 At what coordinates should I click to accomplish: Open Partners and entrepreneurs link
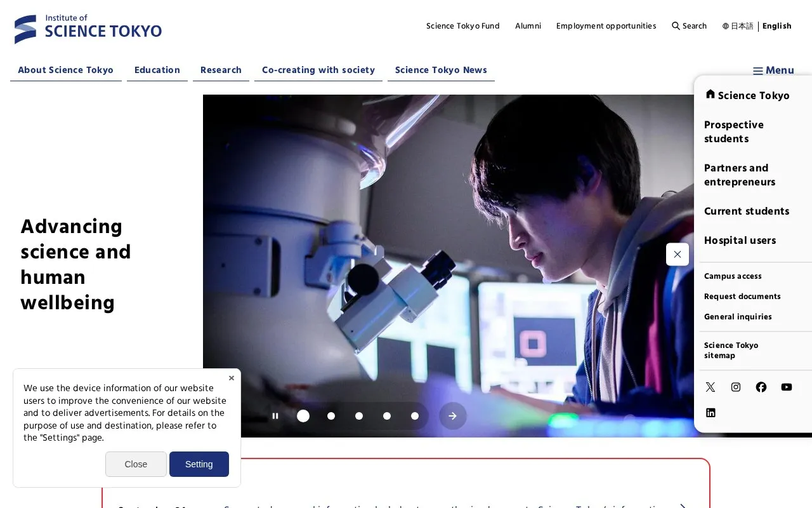coord(740,175)
